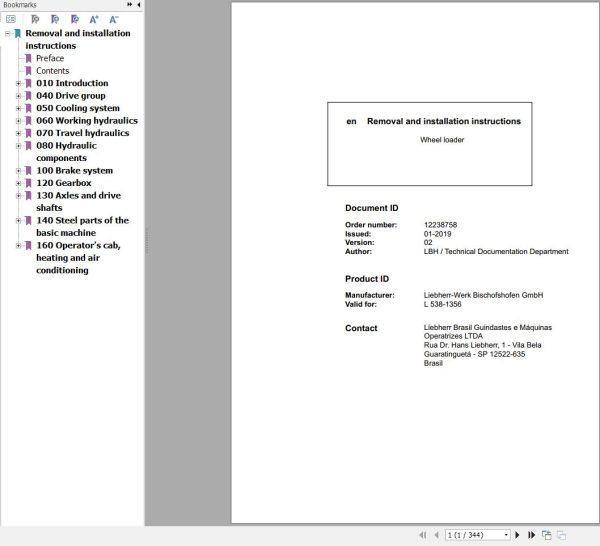Expand the 120 Gearbox bookmark
The width and height of the screenshot is (600, 546).
tap(18, 183)
